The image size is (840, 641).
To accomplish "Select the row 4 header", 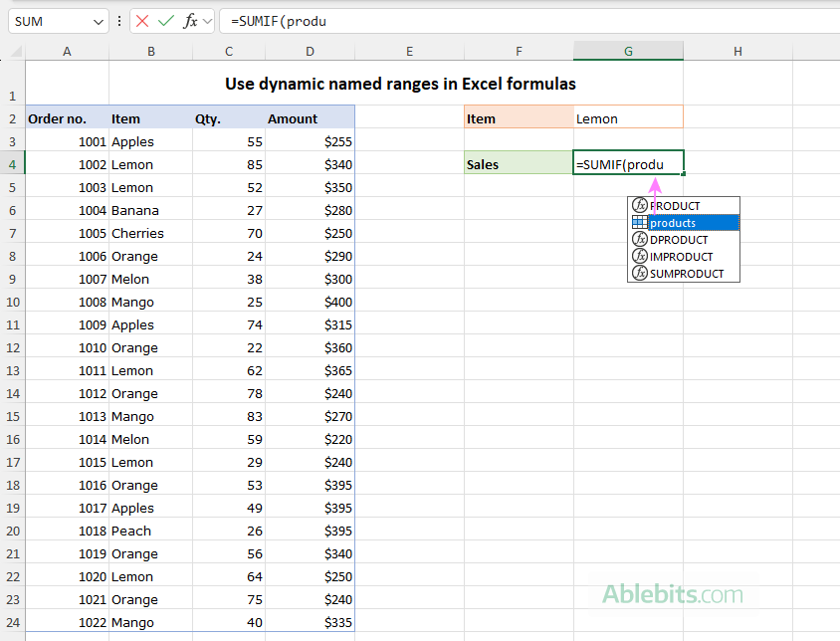I will pyautogui.click(x=13, y=163).
